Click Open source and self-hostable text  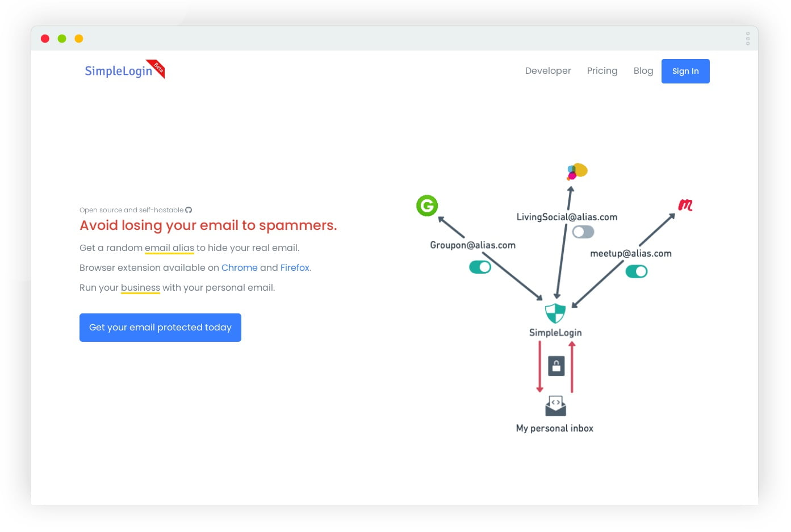point(131,210)
